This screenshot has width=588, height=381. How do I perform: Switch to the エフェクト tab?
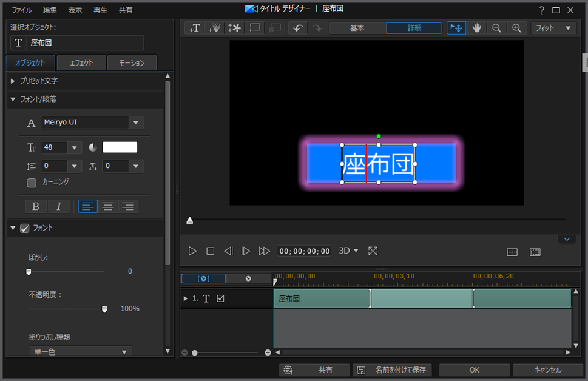(81, 62)
